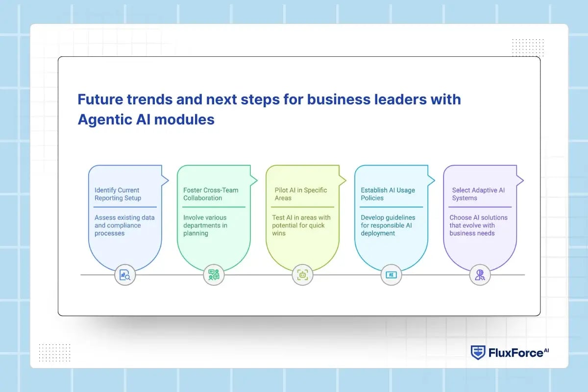Click the FluxForce AI brand name text
The width and height of the screenshot is (588, 392).
click(515, 352)
